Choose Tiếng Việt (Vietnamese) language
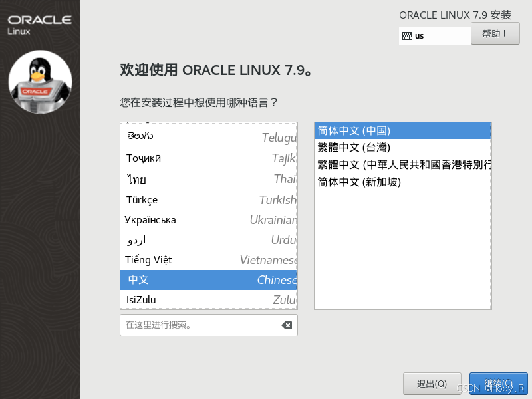Image resolution: width=532 pixels, height=399 pixels. point(209,260)
